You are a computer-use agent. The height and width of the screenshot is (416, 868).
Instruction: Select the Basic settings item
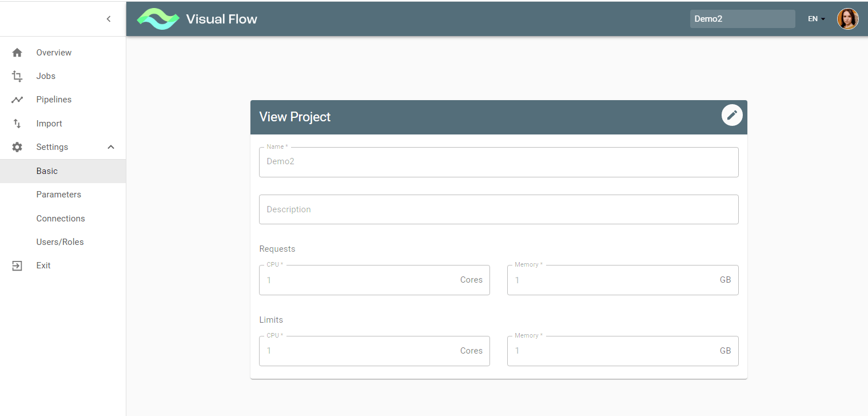[63, 171]
